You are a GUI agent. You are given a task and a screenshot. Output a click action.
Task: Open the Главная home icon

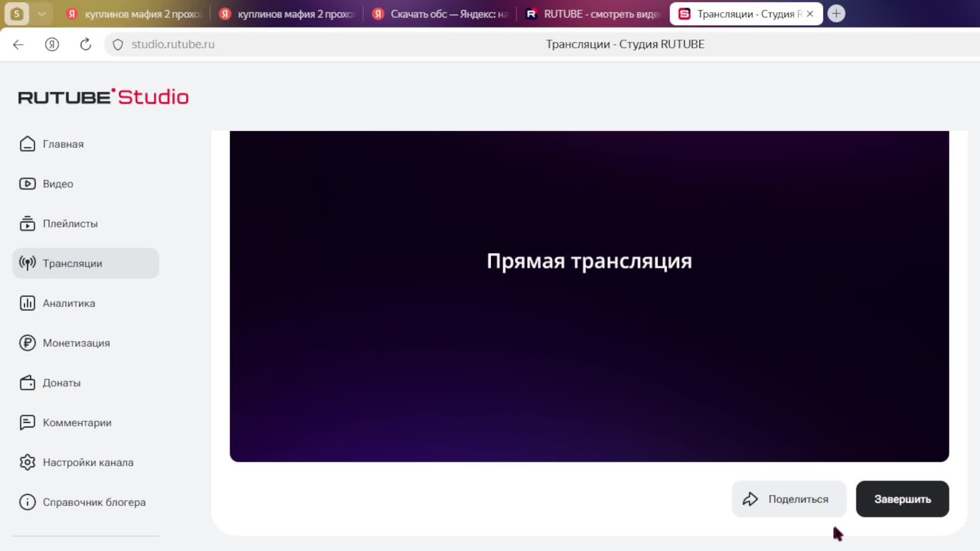point(27,144)
